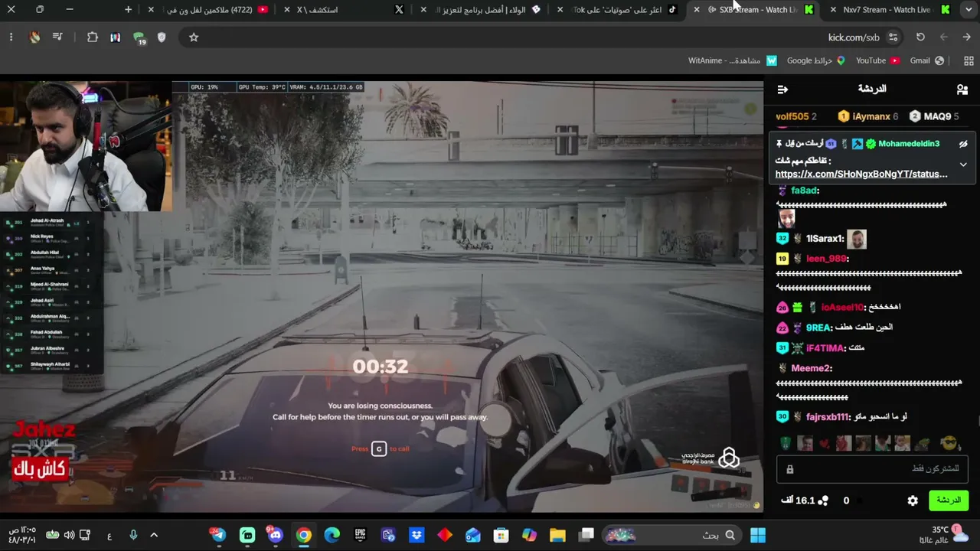Image resolution: width=980 pixels, height=551 pixels.
Task: Open the Chrome extensions puzzle icon
Action: coord(93,37)
